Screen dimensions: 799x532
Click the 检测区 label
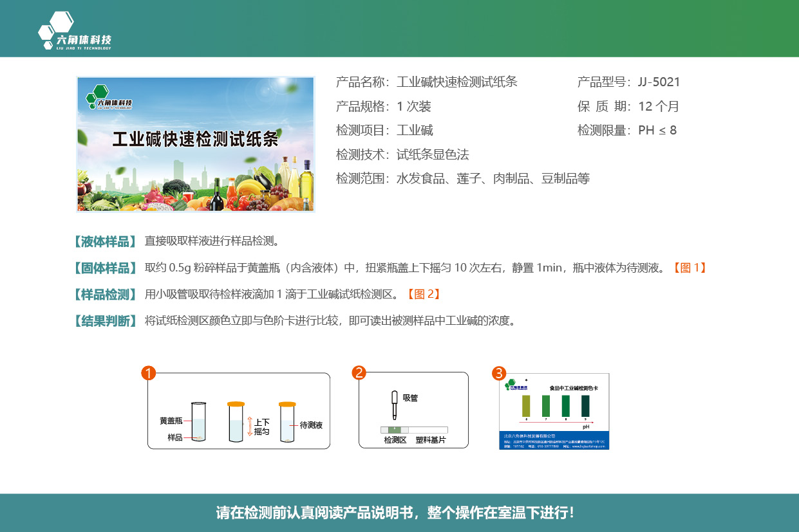(x=395, y=440)
